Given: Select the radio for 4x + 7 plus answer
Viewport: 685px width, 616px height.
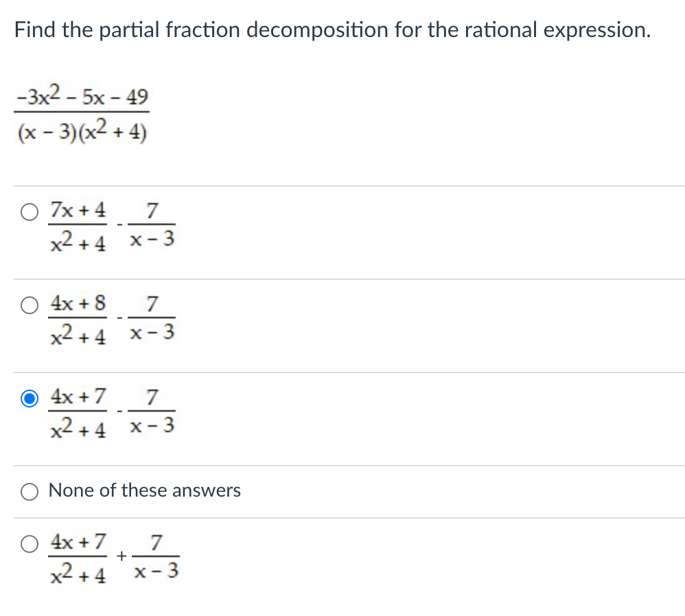Looking at the screenshot, I should click(x=30, y=544).
